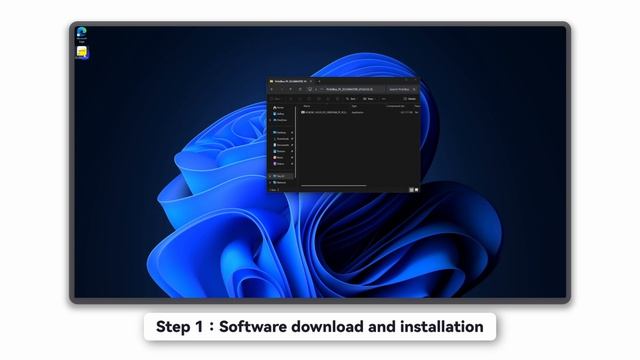Add a new File Explorer tab

click(x=319, y=81)
